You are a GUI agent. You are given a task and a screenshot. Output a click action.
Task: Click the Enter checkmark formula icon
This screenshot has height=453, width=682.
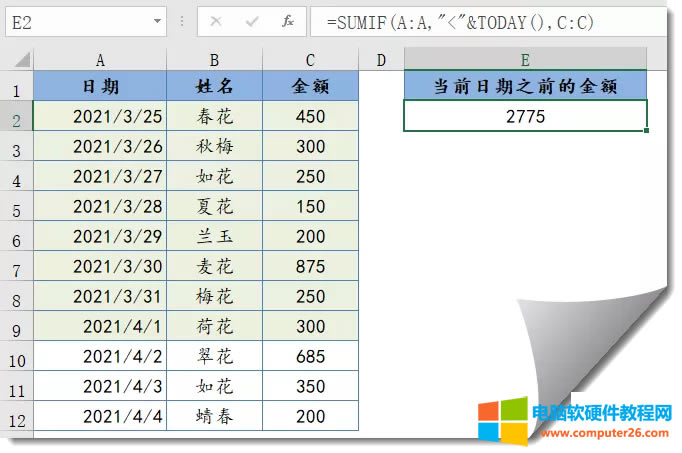pos(254,21)
